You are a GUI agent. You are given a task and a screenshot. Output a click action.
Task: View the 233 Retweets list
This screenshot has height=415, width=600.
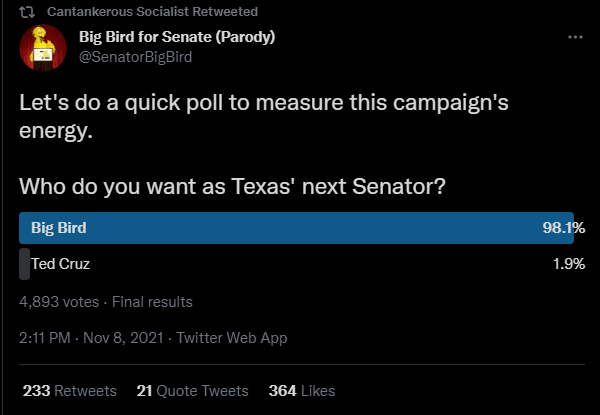[70, 391]
